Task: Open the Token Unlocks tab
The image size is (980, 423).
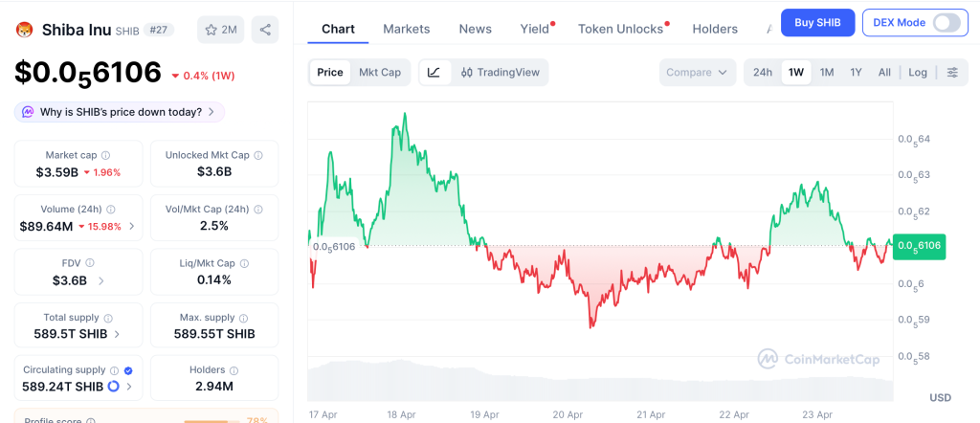Action: tap(620, 29)
